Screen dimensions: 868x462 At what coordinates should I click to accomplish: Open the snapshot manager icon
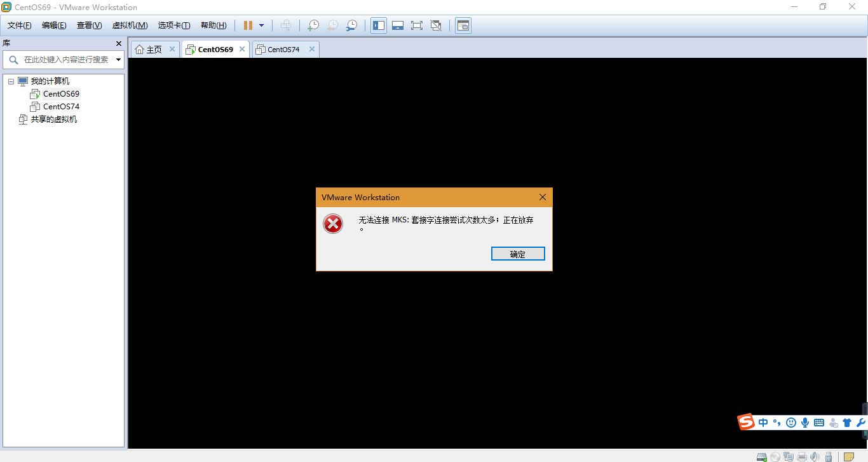click(x=351, y=25)
